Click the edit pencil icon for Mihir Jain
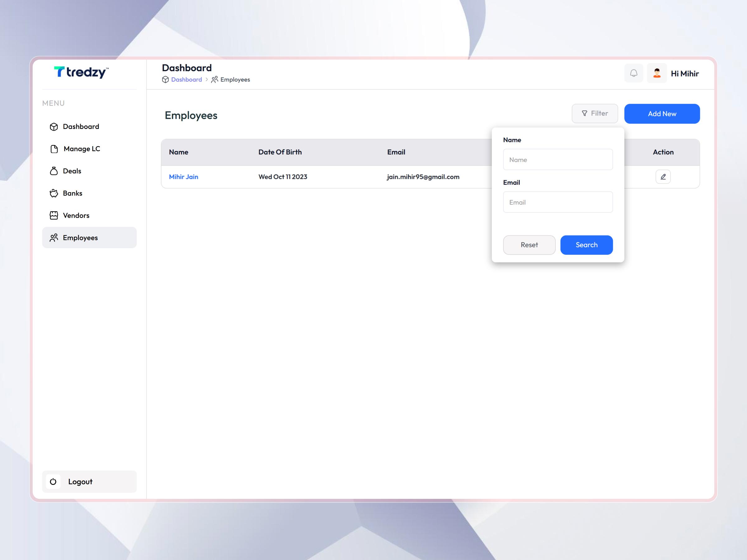This screenshot has width=747, height=560. (x=663, y=176)
